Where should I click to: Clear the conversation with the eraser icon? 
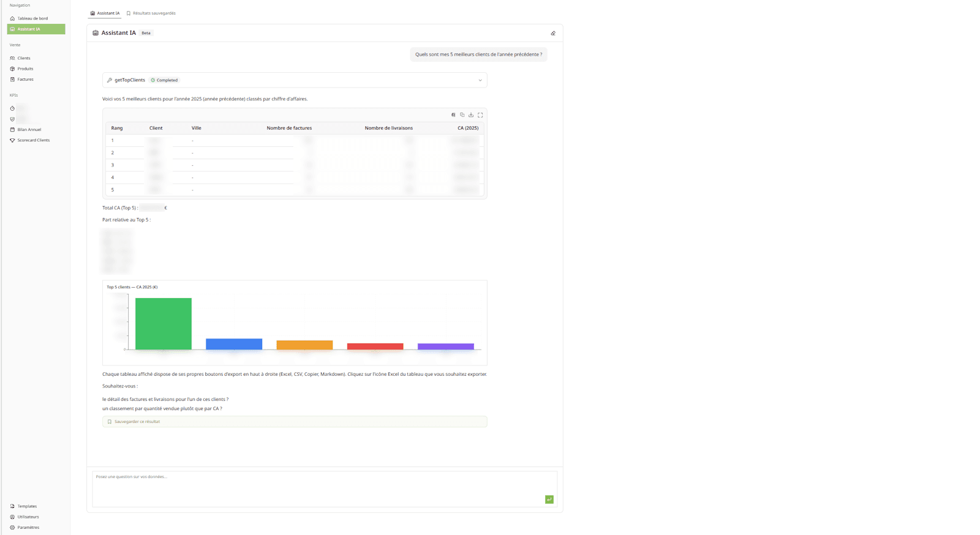click(x=553, y=33)
